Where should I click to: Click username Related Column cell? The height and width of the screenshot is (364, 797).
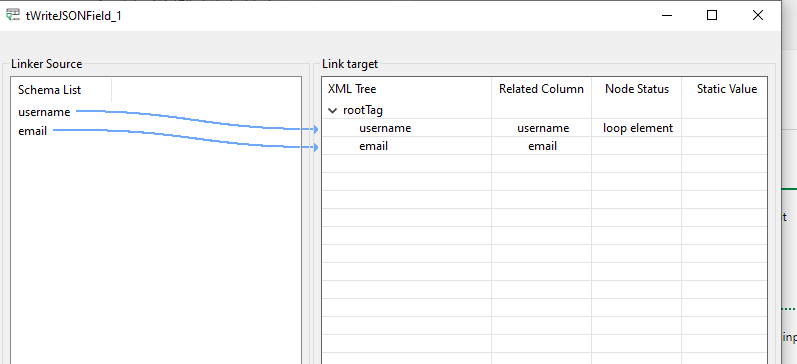(x=541, y=128)
